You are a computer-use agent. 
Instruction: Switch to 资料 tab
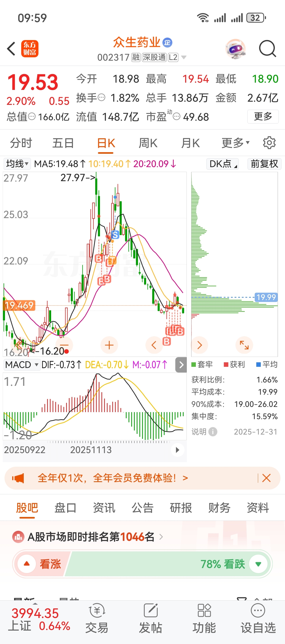[x=258, y=507]
